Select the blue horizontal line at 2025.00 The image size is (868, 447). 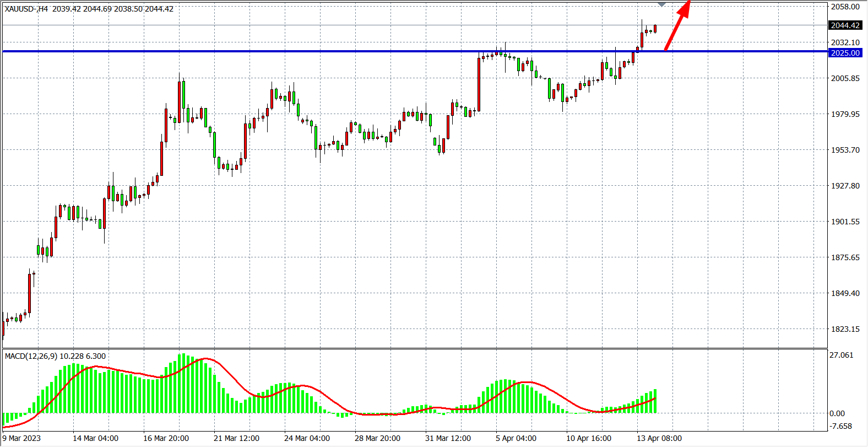click(x=330, y=51)
